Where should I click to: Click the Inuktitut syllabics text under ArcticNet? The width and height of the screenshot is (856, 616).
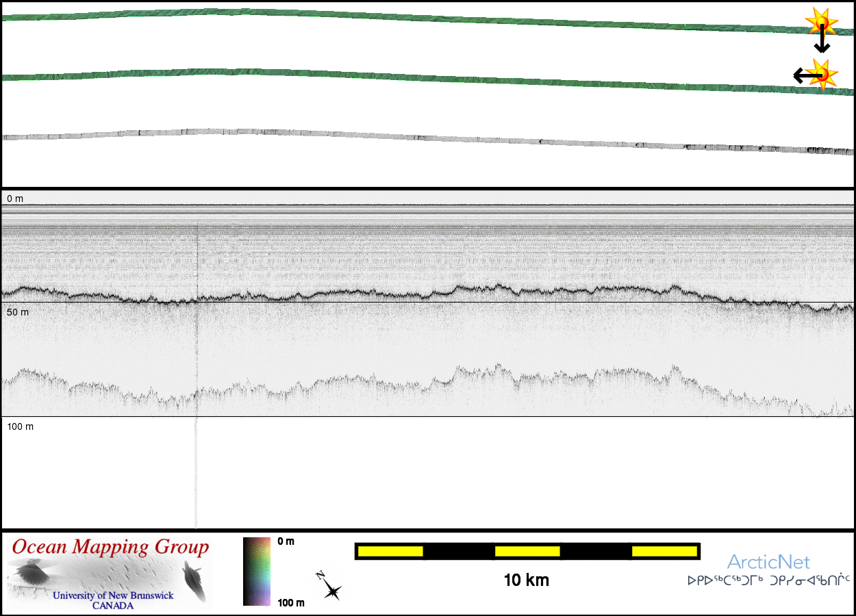pyautogui.click(x=768, y=580)
